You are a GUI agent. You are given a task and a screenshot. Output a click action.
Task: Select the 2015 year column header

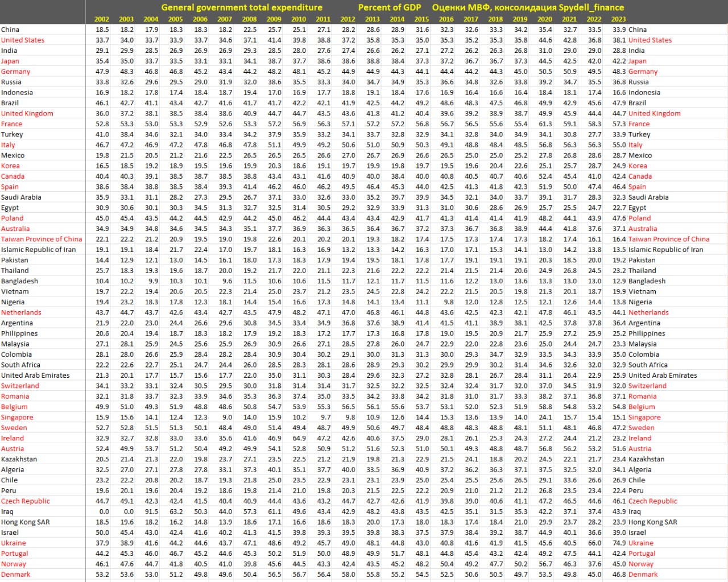[x=422, y=19]
